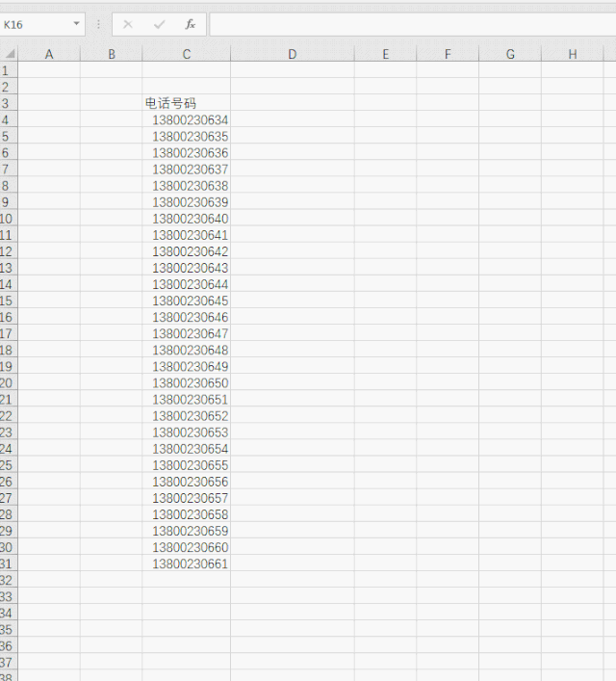Select row 3 header
Viewport: 616px width, 681px height.
pyautogui.click(x=9, y=103)
